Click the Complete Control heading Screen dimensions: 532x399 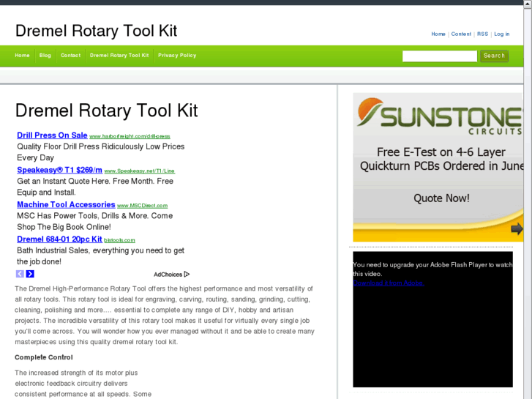point(44,357)
